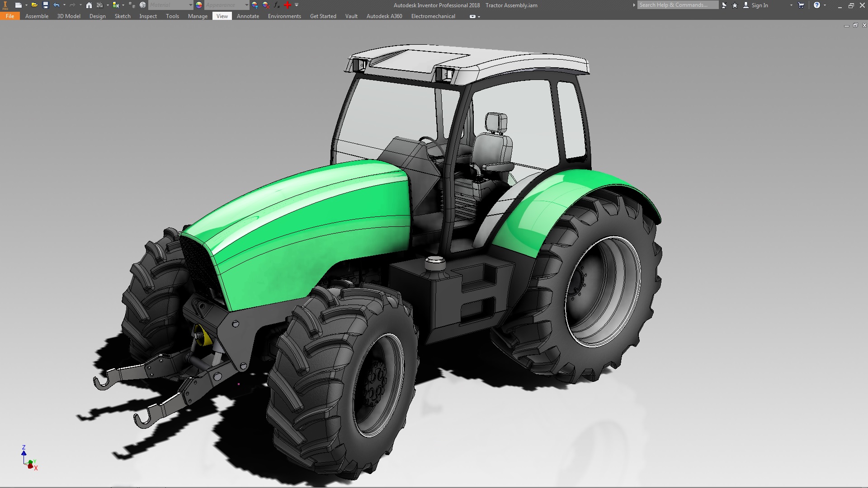This screenshot has height=488, width=868.
Task: Open the fx Parameters icon
Action: (277, 5)
